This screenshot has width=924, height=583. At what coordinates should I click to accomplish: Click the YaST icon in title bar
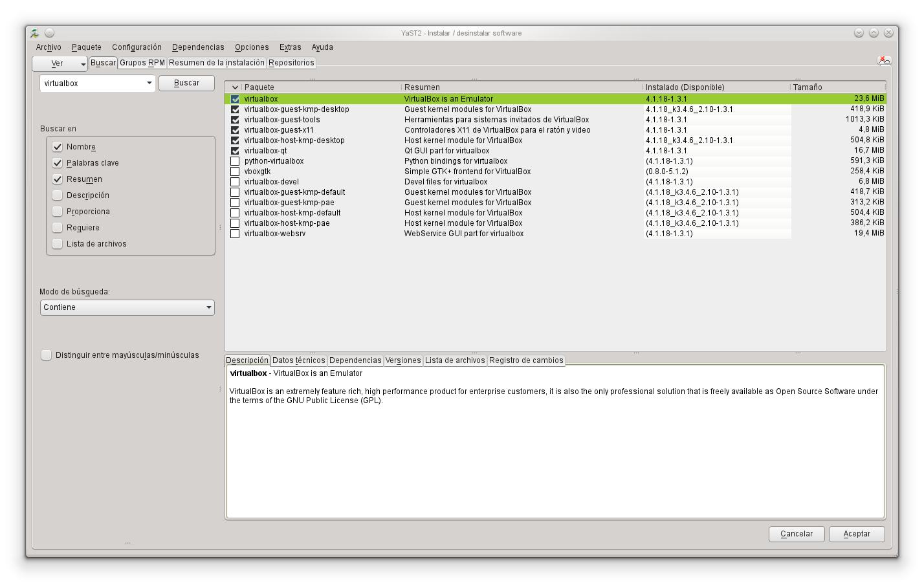click(x=34, y=33)
